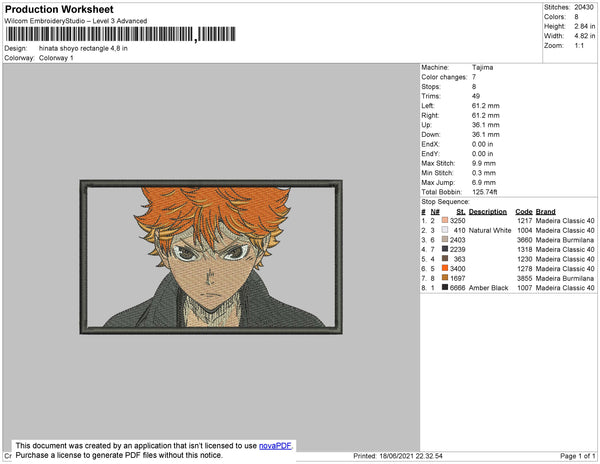The height and width of the screenshot is (464, 600).
Task: Click the barcode under the worksheet title
Action: pos(121,34)
